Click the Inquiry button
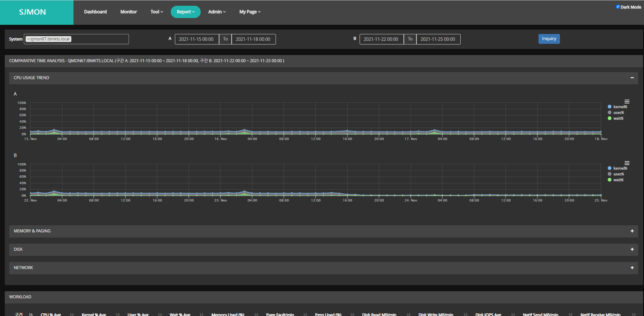Image resolution: width=644 pixels, height=316 pixels. click(549, 39)
